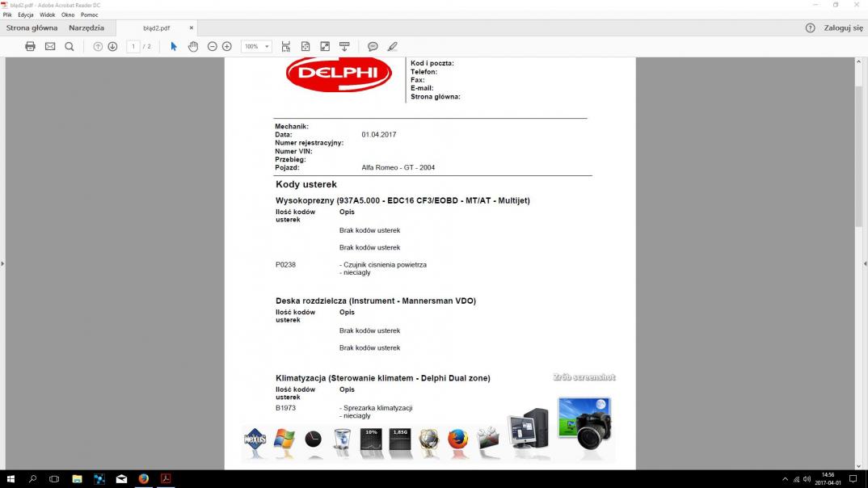Viewport: 868px width, 488px height.
Task: Select the błąd2.pdf document tab
Action: (157, 27)
